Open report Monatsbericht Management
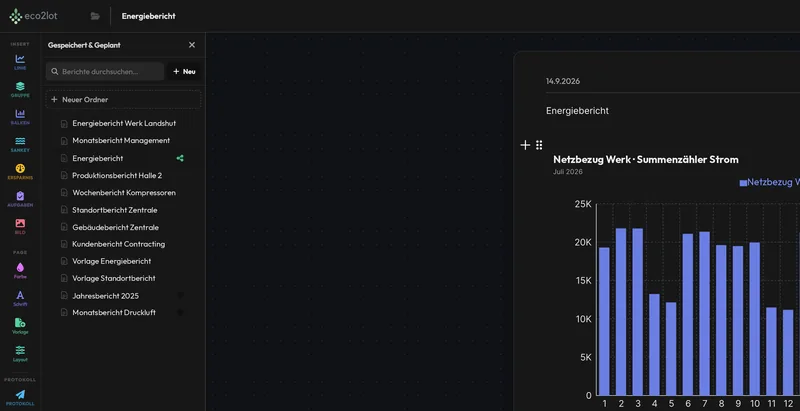Image resolution: width=800 pixels, height=411 pixels. coord(121,141)
